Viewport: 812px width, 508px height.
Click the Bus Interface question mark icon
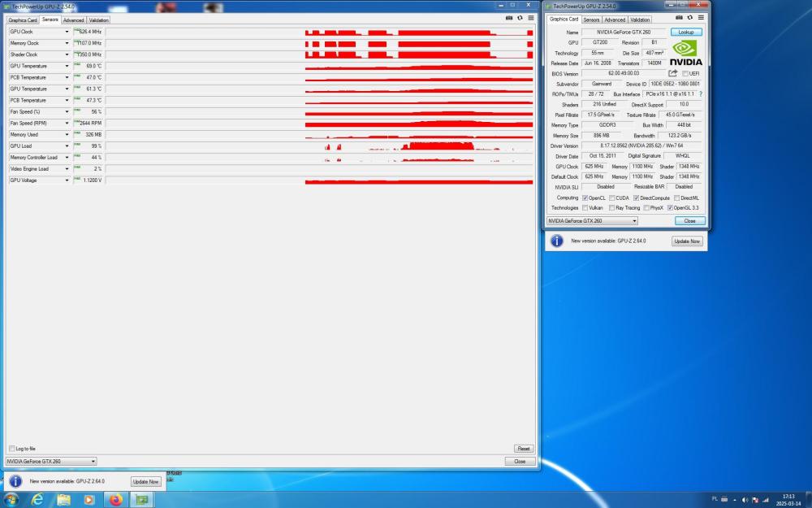pyautogui.click(x=701, y=93)
